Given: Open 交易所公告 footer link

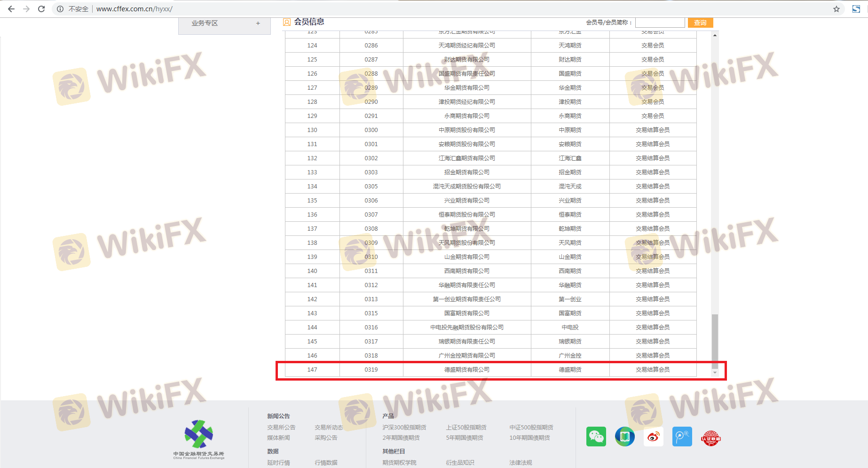Looking at the screenshot, I should (x=281, y=427).
